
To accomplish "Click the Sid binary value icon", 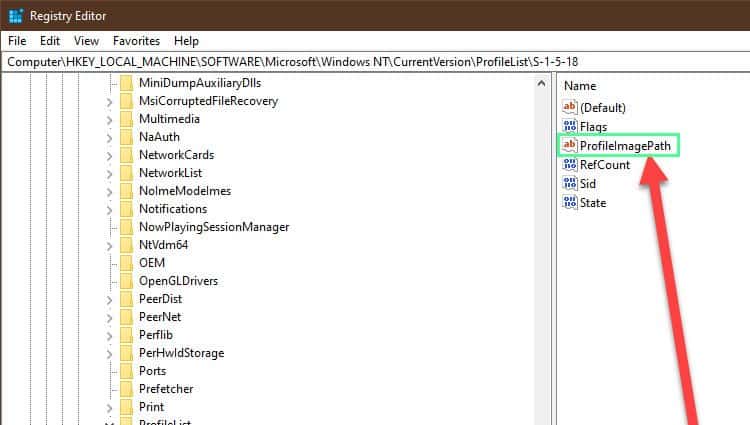I will (x=570, y=184).
